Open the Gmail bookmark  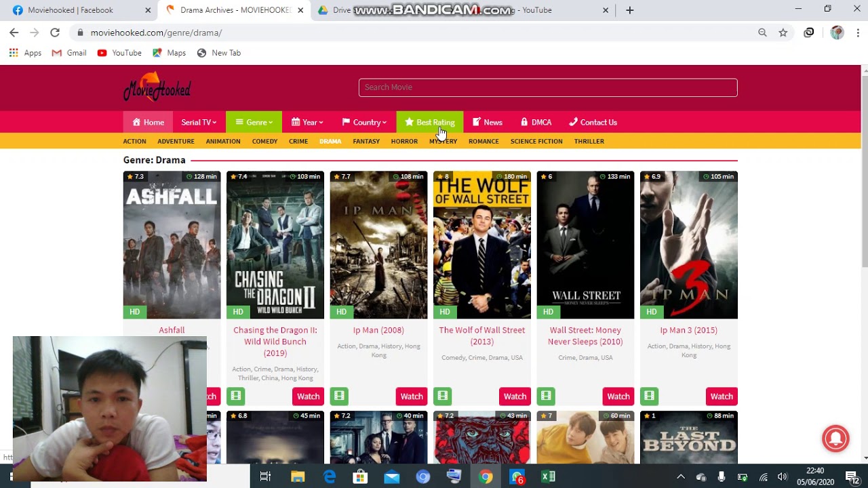69,53
